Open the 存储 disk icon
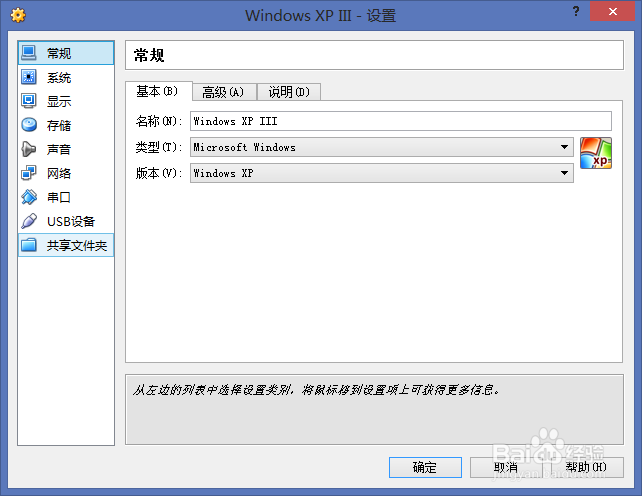Viewport: 642px width, 496px height. 29,125
